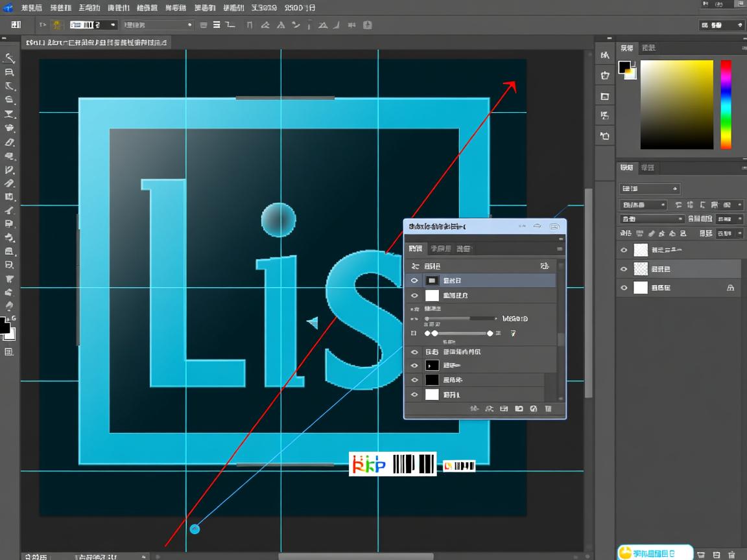Click the lock icon on the bottom right-panel layer
The width and height of the screenshot is (747, 560).
[730, 288]
